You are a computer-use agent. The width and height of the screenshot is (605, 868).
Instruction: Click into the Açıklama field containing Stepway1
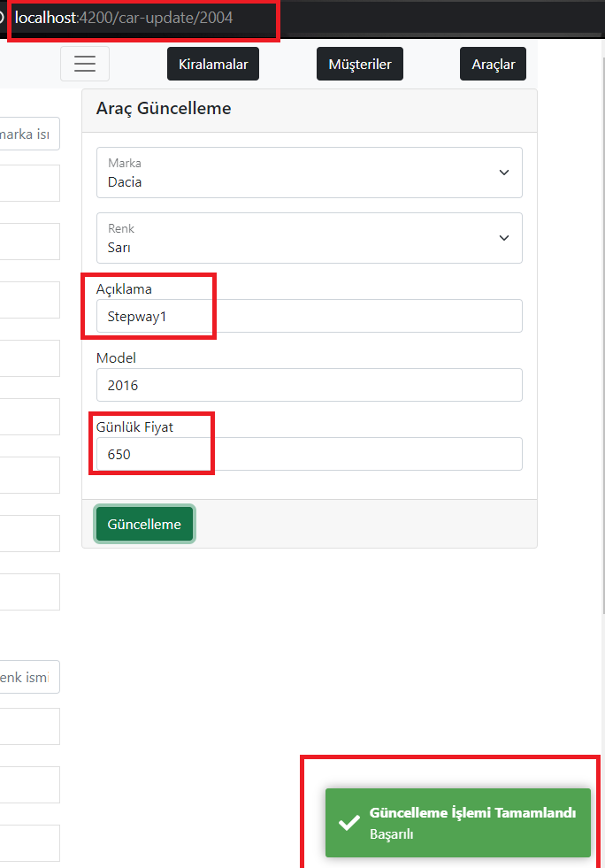pyautogui.click(x=309, y=316)
